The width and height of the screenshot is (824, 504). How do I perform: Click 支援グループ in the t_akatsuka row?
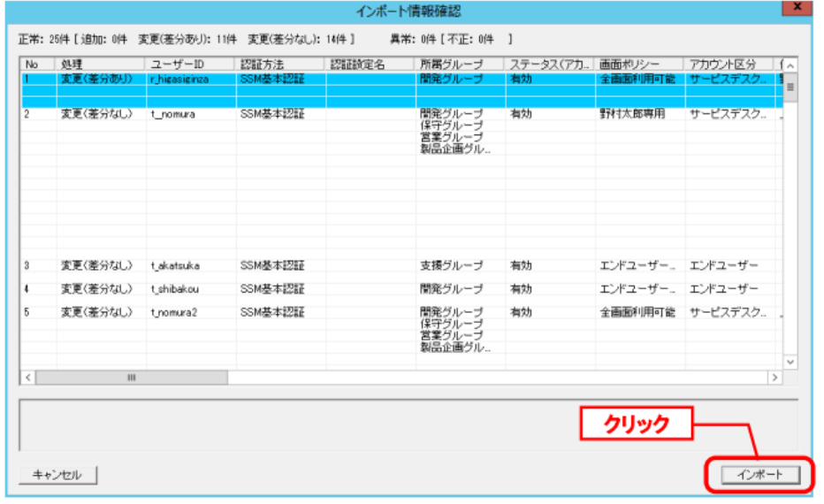point(452,266)
